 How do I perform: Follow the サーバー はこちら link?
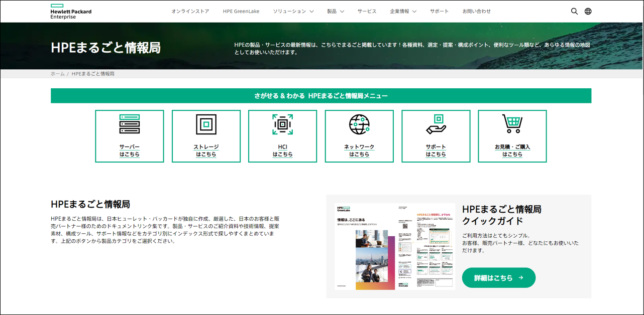click(130, 150)
